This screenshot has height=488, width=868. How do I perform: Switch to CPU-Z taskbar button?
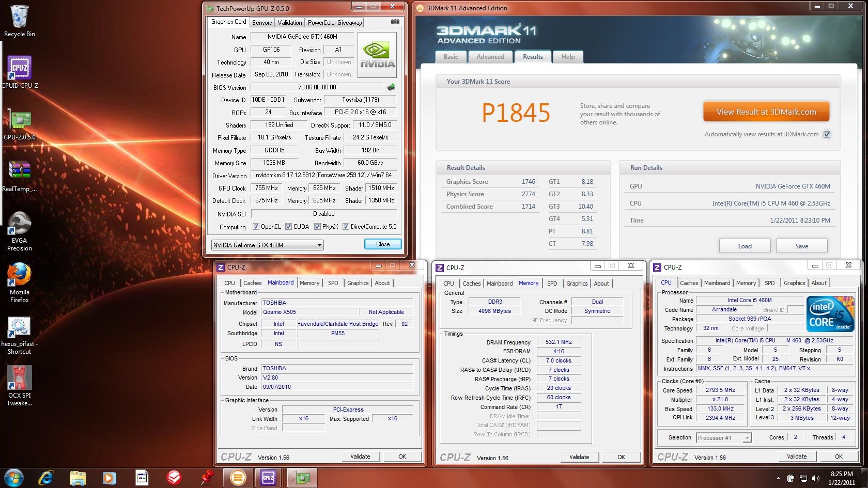tap(268, 478)
